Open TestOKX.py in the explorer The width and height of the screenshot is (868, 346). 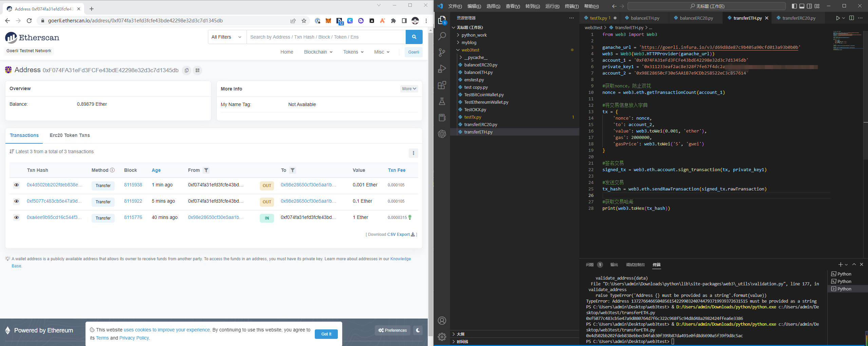(475, 109)
